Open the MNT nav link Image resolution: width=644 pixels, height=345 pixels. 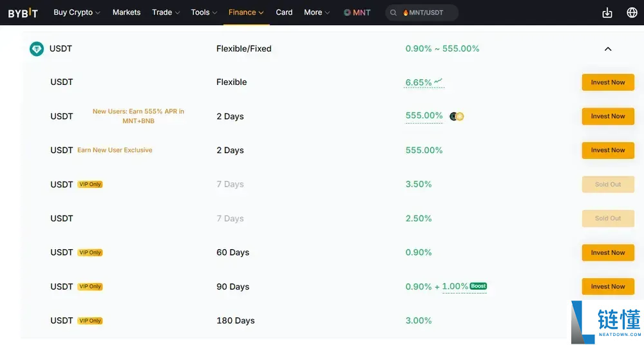[x=357, y=13]
